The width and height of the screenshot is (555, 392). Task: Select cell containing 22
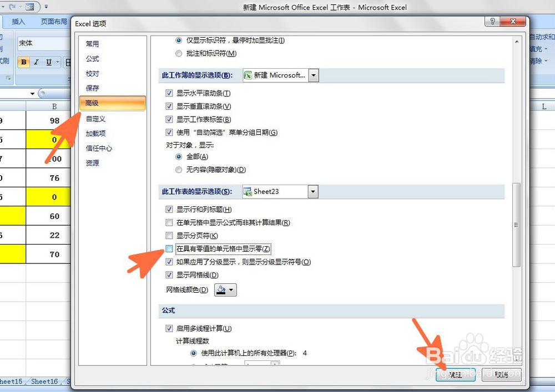[x=48, y=235]
